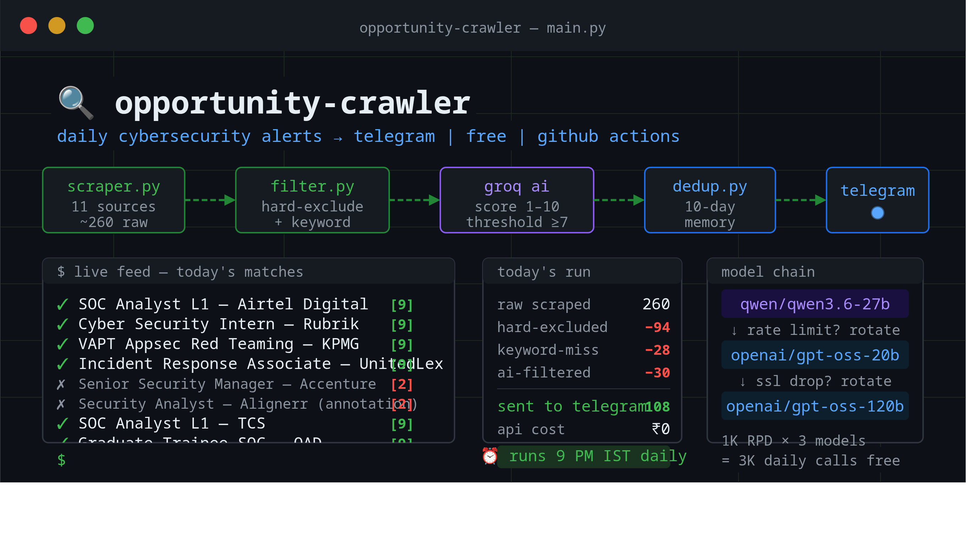
Task: Click the checkmark beside Rubrik intern row
Action: pos(62,324)
